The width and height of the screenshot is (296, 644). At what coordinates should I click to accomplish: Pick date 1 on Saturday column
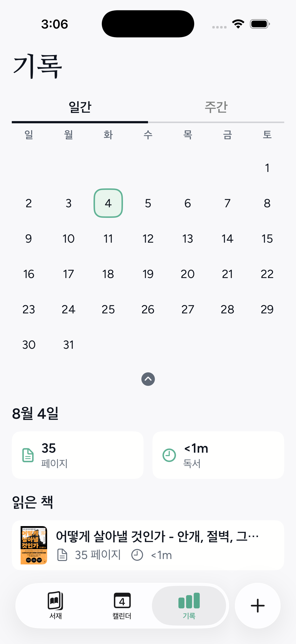[x=267, y=168]
